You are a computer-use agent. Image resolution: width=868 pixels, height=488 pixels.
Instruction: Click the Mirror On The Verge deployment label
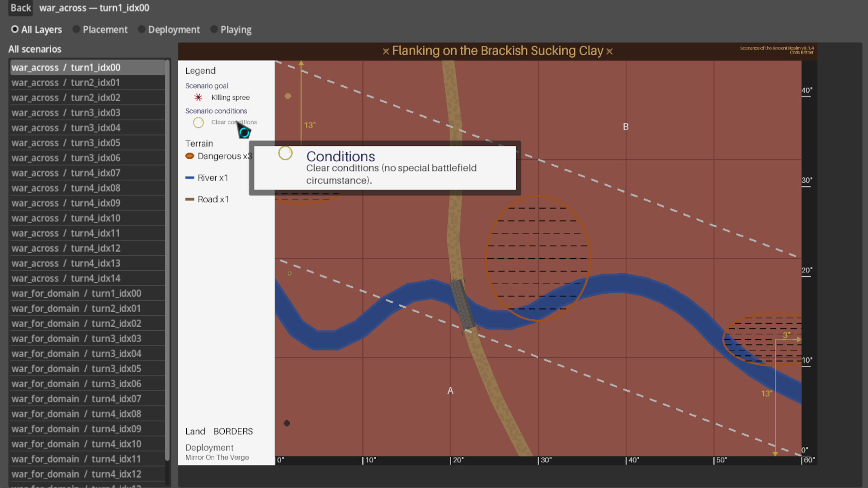click(x=217, y=457)
